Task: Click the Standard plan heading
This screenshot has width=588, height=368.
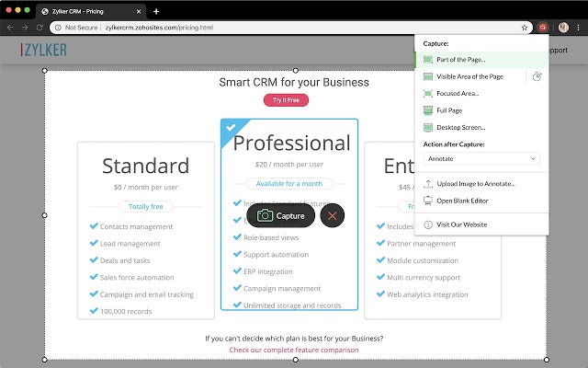Action: [x=145, y=166]
